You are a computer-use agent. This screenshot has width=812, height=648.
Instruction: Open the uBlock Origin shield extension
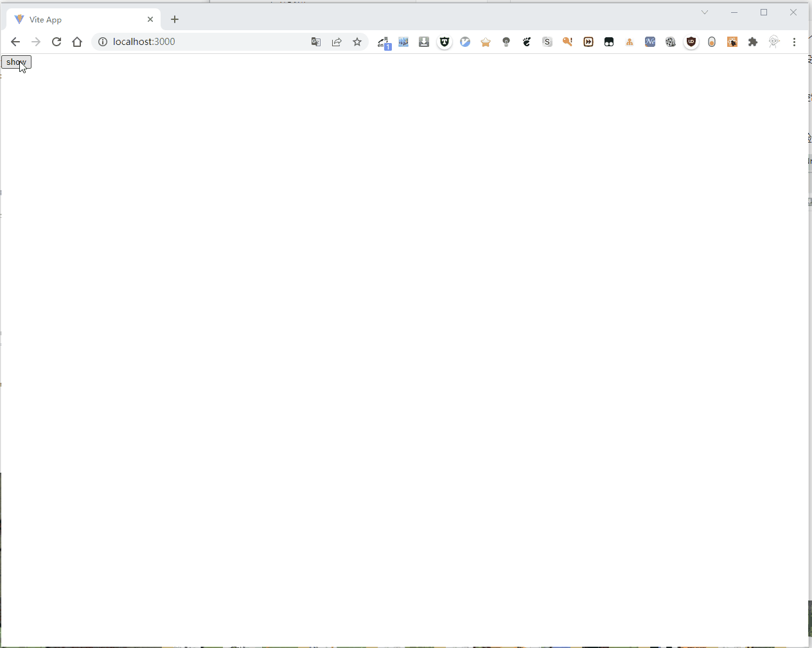[x=691, y=42]
